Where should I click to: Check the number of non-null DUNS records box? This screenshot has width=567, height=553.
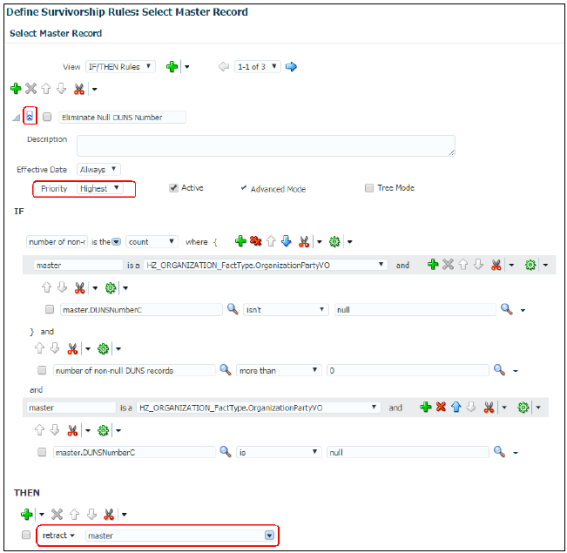click(x=42, y=370)
